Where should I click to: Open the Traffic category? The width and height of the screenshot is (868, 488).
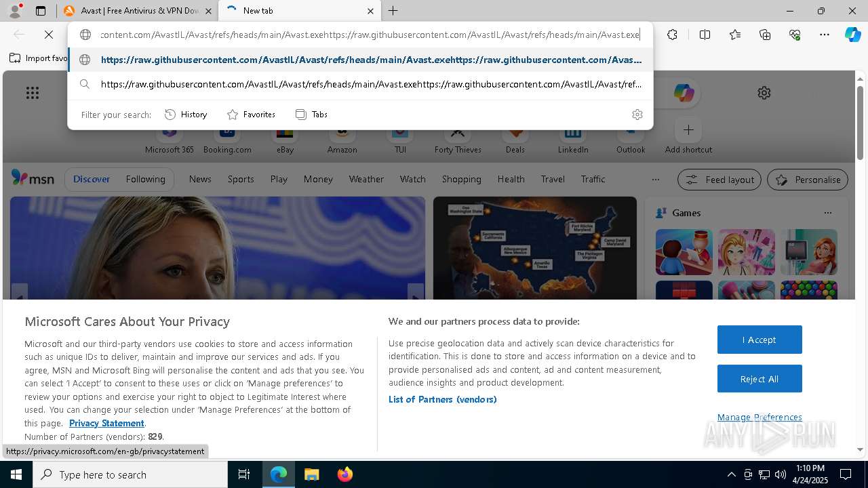click(x=593, y=179)
